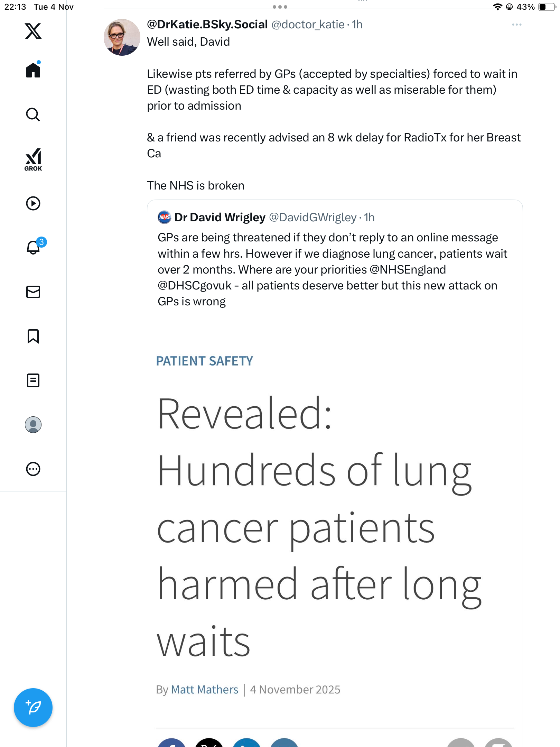Expand the More options circle menu
560x747 pixels.
point(33,469)
